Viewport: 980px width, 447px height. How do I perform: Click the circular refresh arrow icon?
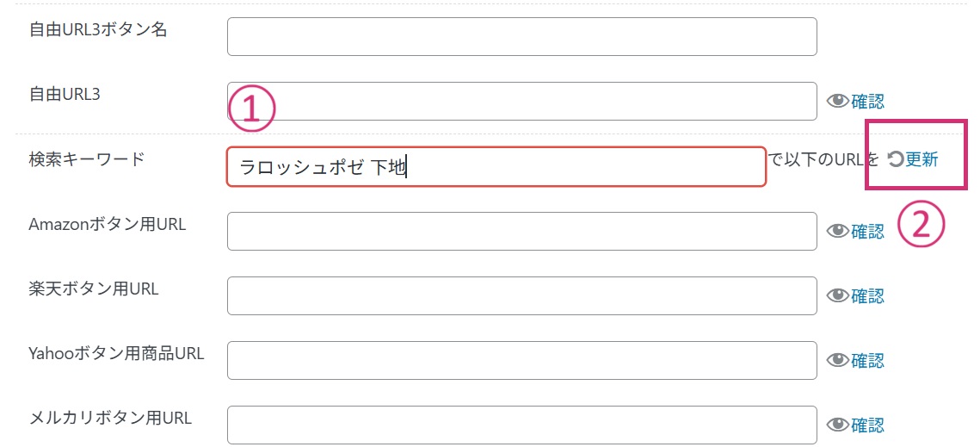(x=895, y=159)
